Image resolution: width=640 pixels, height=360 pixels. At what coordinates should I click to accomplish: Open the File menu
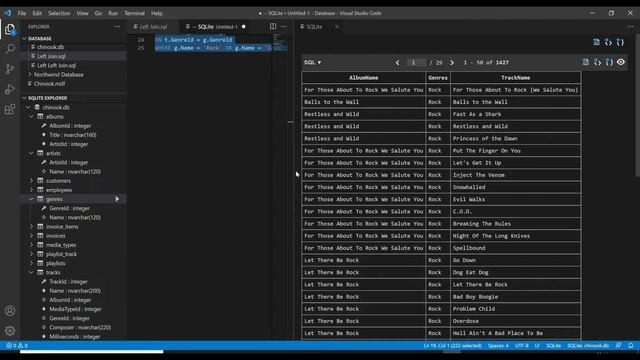(22, 13)
